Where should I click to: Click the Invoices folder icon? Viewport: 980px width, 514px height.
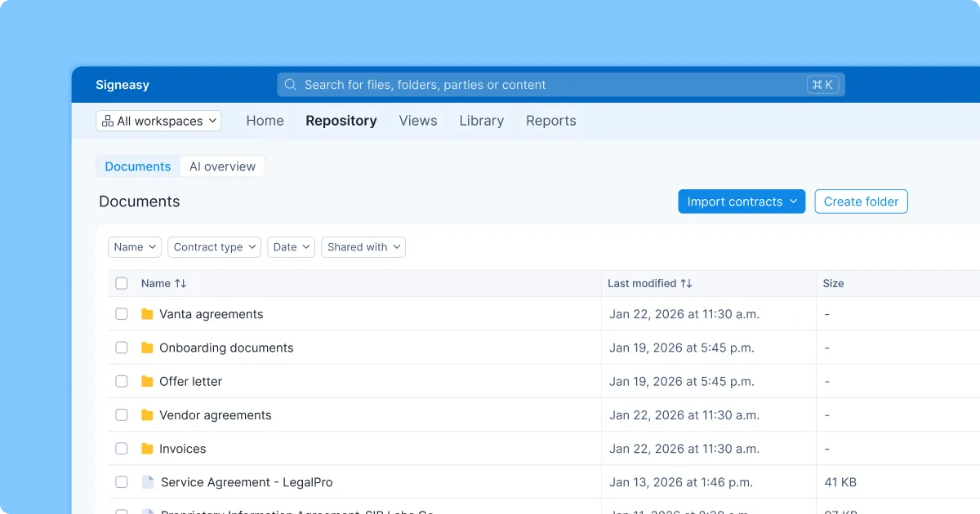147,449
